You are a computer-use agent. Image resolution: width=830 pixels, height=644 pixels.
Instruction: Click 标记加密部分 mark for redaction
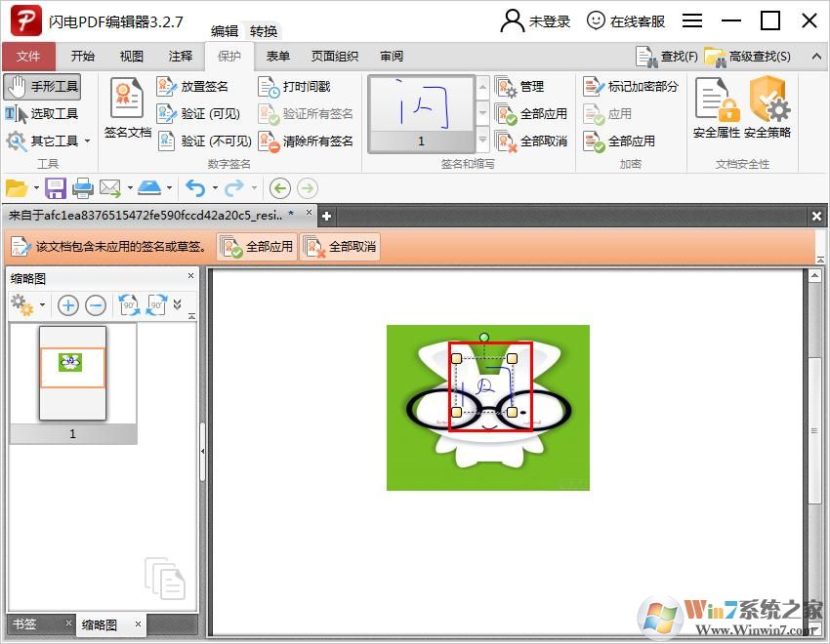(631, 86)
